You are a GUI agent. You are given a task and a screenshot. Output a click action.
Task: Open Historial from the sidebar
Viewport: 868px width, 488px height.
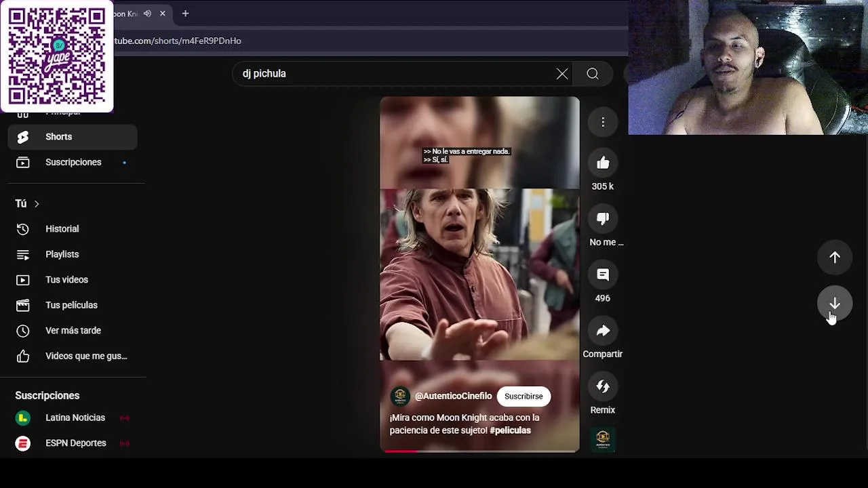tap(73, 229)
